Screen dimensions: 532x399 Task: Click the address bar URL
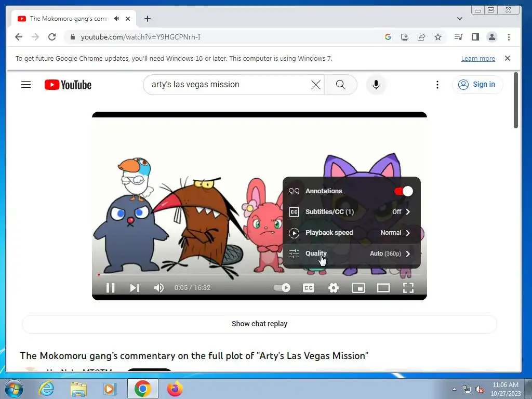coord(140,37)
